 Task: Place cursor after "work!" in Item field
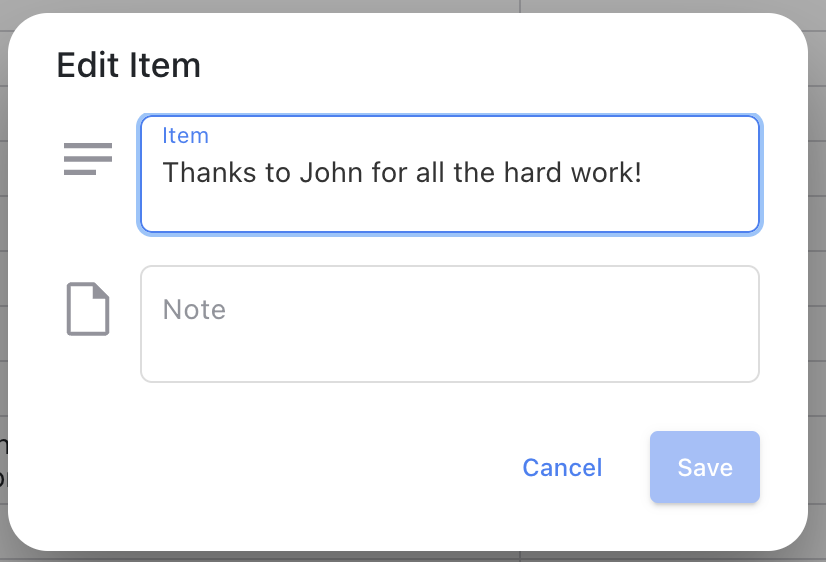point(644,172)
